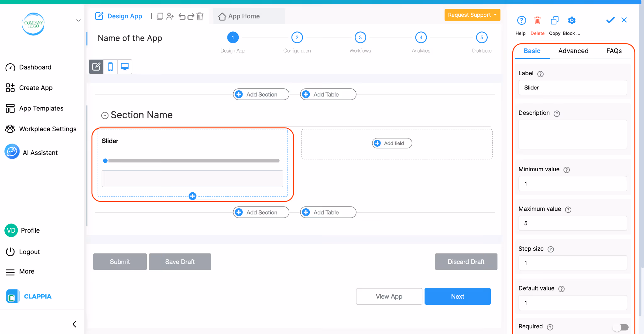The width and height of the screenshot is (644, 334).
Task: Switch to the Advanced tab
Action: pyautogui.click(x=573, y=51)
